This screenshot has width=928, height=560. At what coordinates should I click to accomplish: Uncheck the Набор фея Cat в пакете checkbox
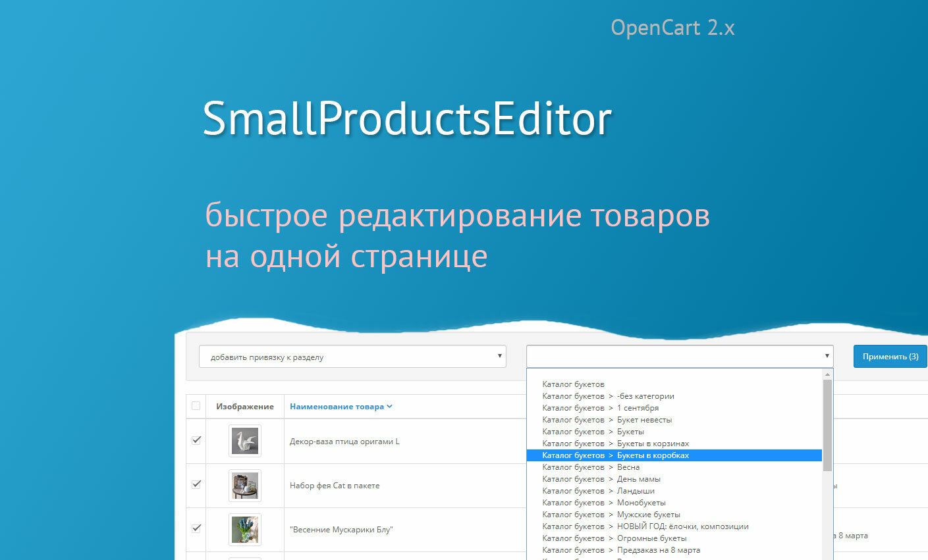click(x=196, y=484)
